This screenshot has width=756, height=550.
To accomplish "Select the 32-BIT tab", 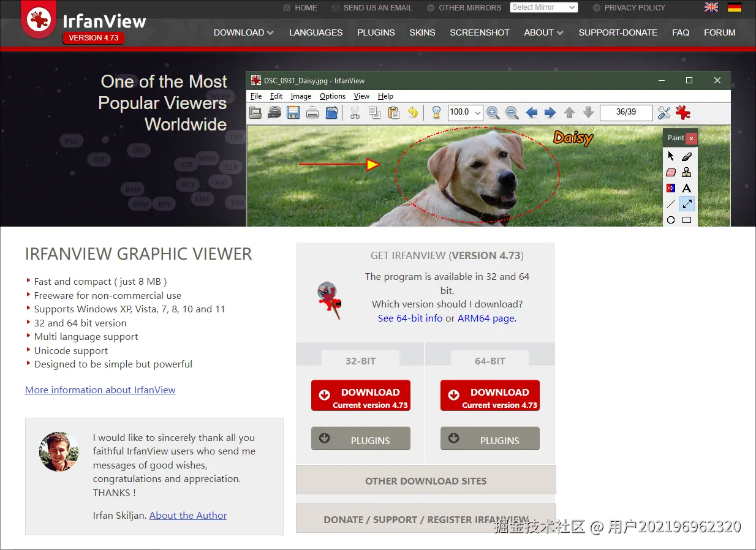I will pyautogui.click(x=360, y=361).
